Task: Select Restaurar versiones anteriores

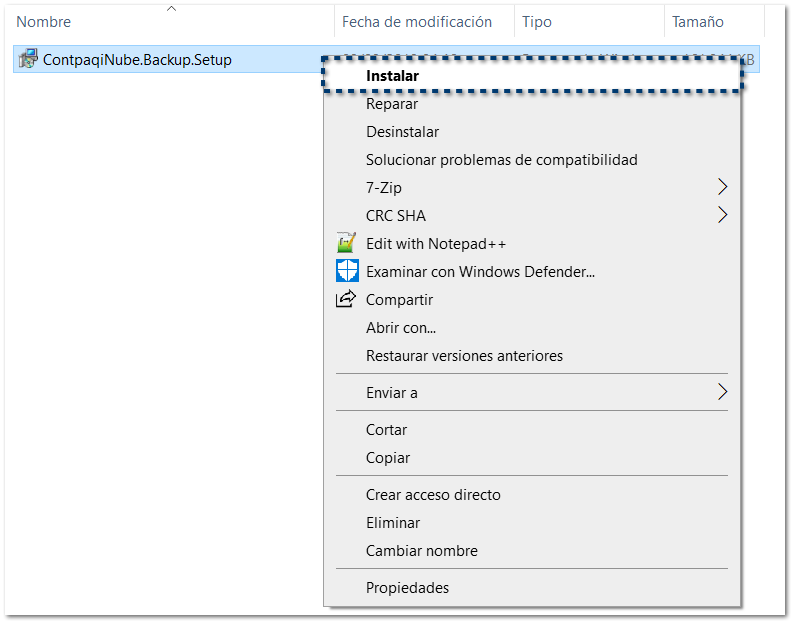Action: tap(464, 355)
